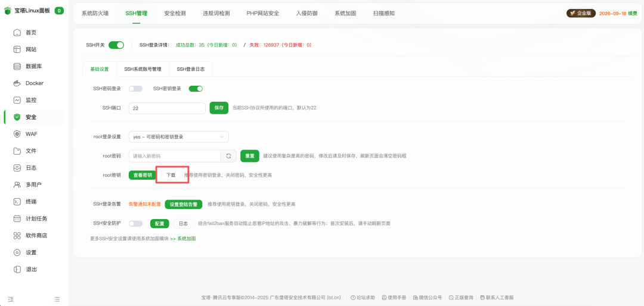Click the 设置登陆告警 button
This screenshot has height=306, width=644.
point(184,204)
